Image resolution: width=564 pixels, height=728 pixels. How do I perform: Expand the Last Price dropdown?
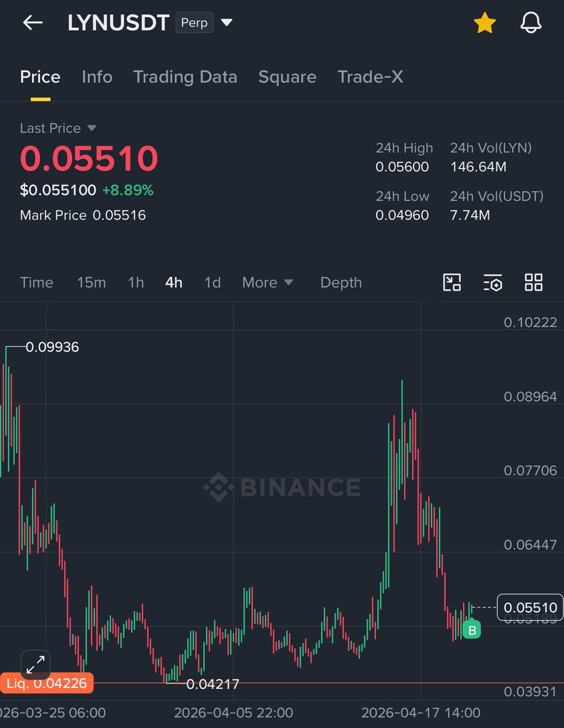click(x=58, y=128)
